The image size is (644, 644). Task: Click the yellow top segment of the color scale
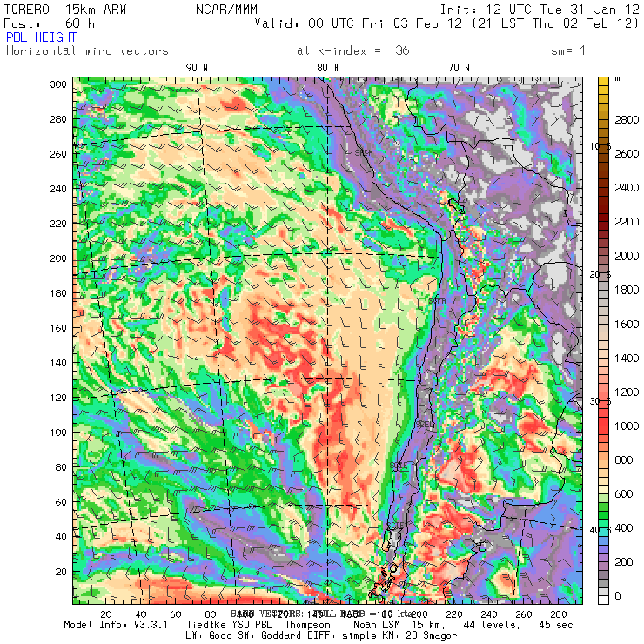pos(603,81)
